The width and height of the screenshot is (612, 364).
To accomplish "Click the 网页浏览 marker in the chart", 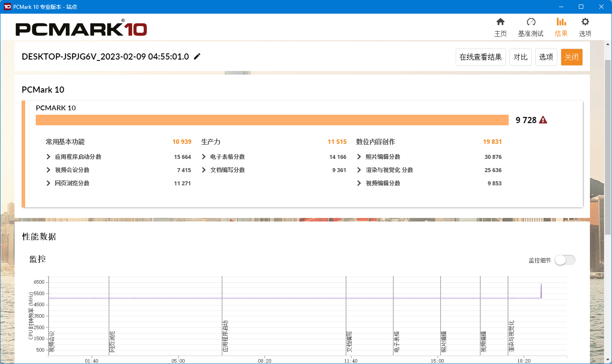I will [x=112, y=341].
